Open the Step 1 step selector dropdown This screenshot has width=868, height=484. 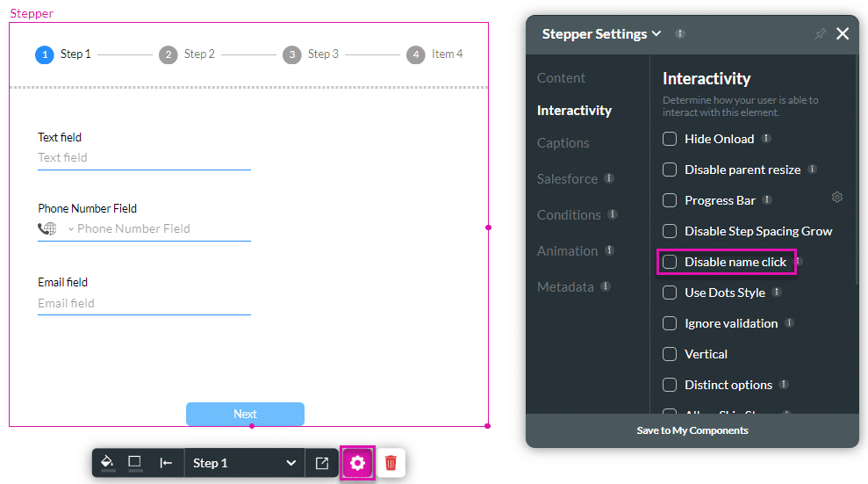(244, 463)
